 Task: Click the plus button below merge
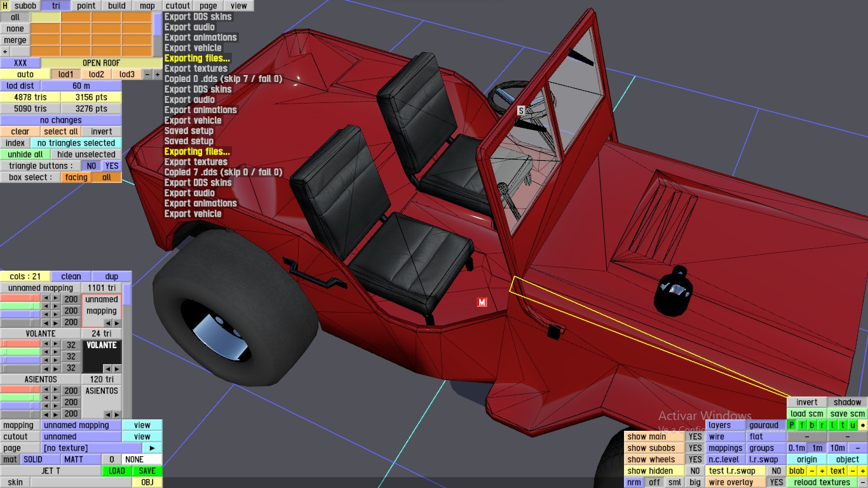point(5,51)
